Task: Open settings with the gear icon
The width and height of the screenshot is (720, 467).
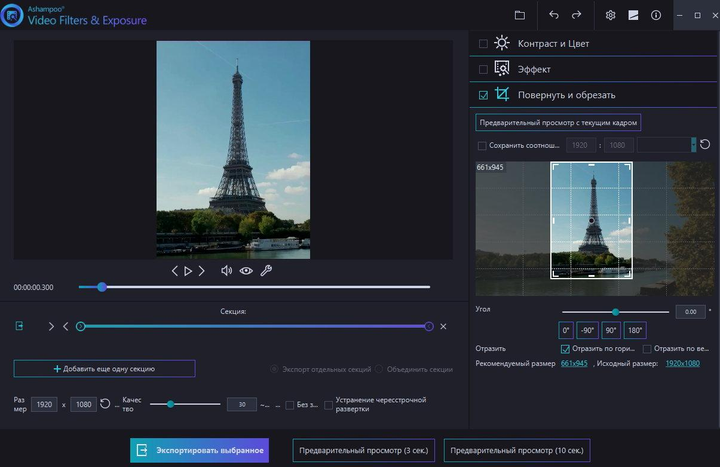Action: point(610,15)
